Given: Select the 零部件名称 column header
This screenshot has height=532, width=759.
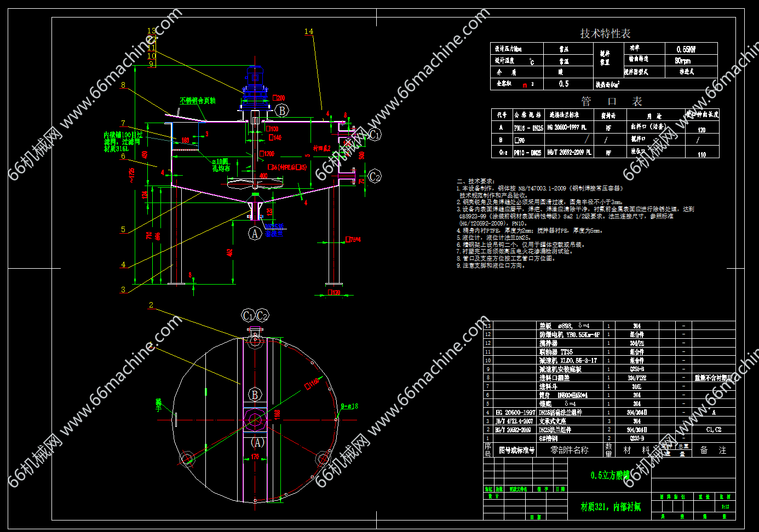Looking at the screenshot, I should click(x=569, y=450).
